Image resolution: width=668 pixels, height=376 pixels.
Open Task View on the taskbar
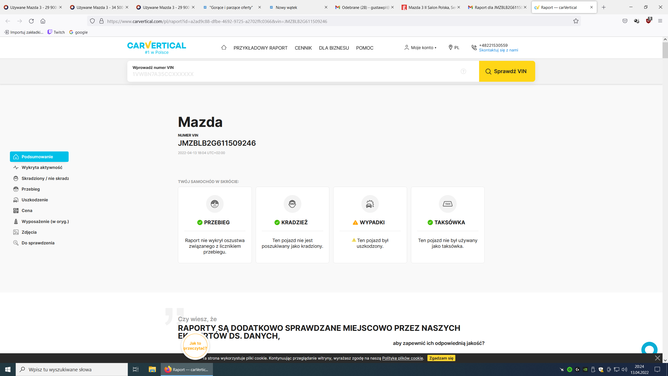pyautogui.click(x=135, y=369)
